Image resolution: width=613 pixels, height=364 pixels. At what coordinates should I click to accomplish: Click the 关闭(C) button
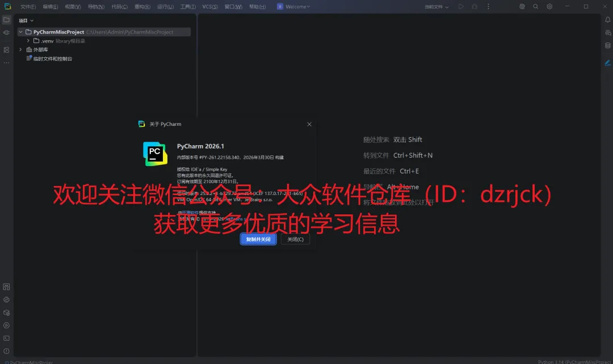(x=295, y=239)
